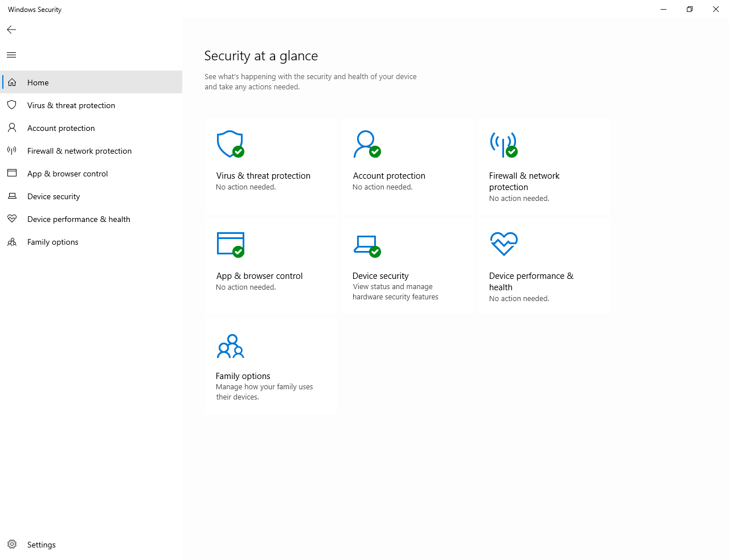Select Account protection in the sidebar
The height and width of the screenshot is (560, 729).
61,128
